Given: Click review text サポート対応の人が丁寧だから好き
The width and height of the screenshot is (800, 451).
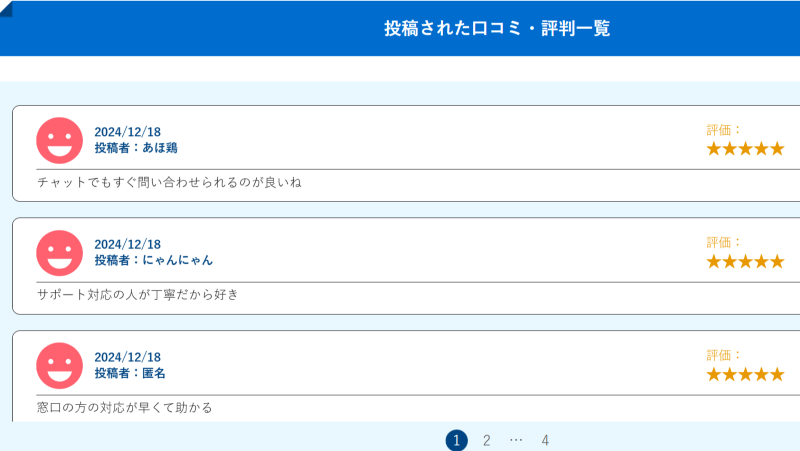Looking at the screenshot, I should click(x=138, y=295).
